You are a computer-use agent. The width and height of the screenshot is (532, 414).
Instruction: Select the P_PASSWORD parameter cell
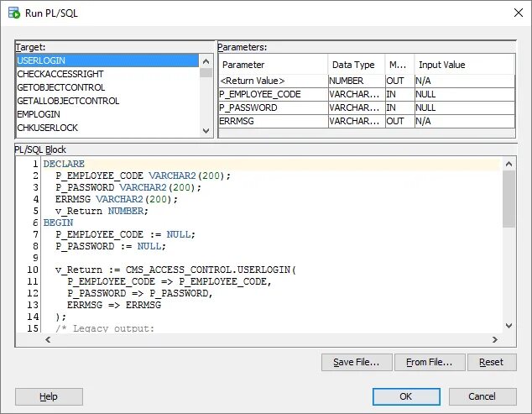coord(274,107)
